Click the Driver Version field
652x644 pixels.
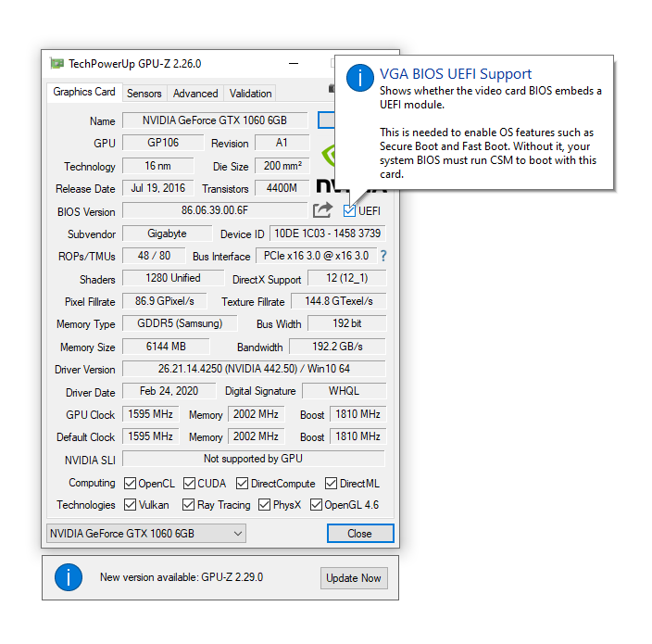coord(254,369)
